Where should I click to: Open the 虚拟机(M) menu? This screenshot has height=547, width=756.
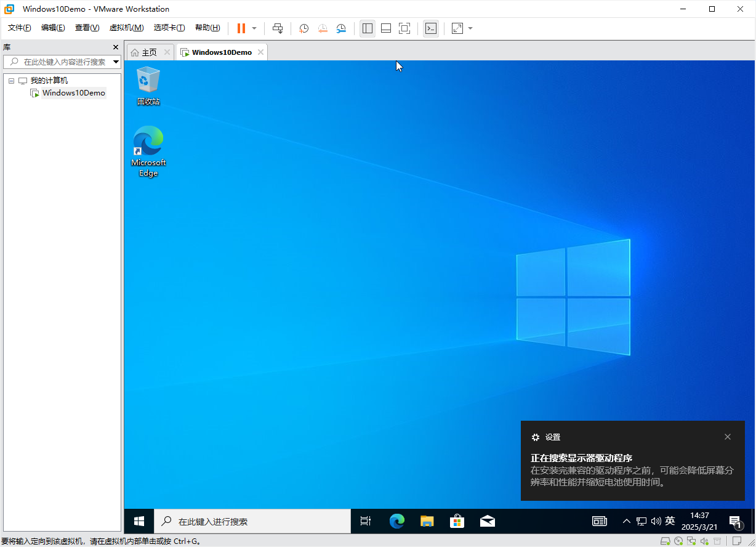pyautogui.click(x=126, y=28)
